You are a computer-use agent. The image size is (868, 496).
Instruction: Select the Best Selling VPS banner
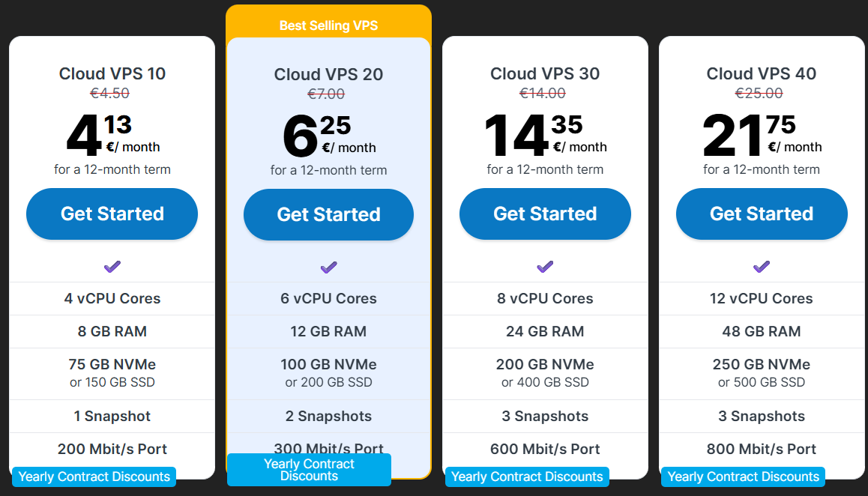click(328, 25)
